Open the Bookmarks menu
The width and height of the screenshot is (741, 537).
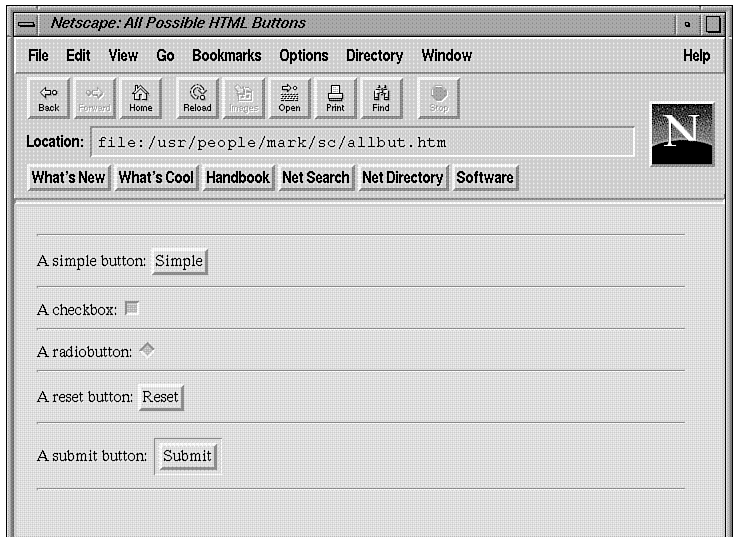click(x=226, y=56)
